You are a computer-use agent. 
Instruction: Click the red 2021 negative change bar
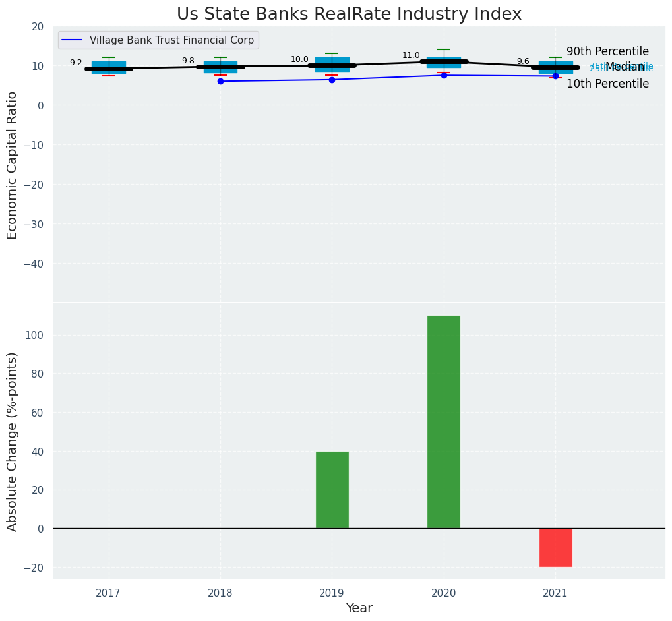click(555, 547)
